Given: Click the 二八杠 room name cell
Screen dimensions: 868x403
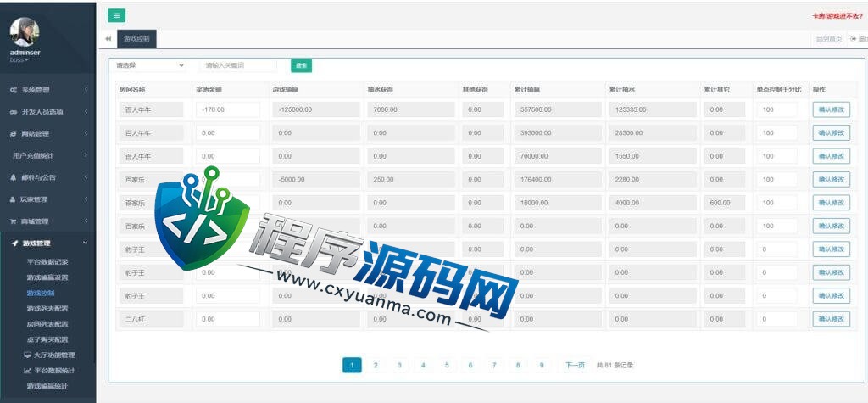Looking at the screenshot, I should pyautogui.click(x=151, y=319).
